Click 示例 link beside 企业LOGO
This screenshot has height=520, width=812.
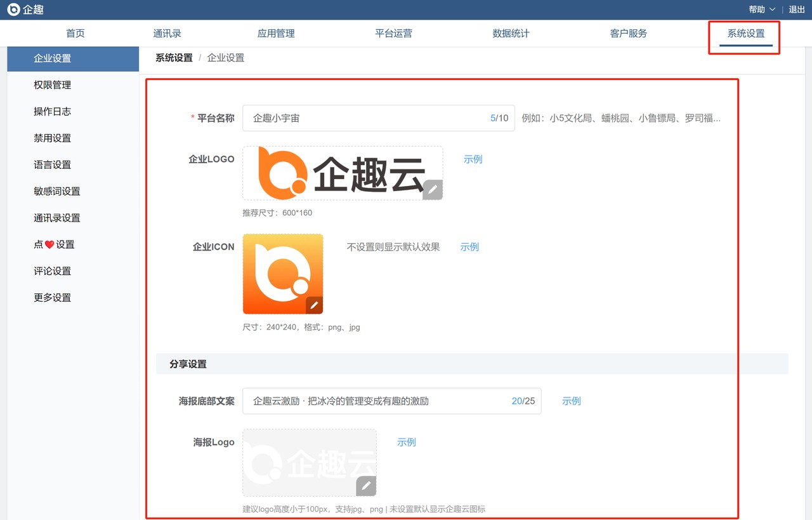click(473, 159)
